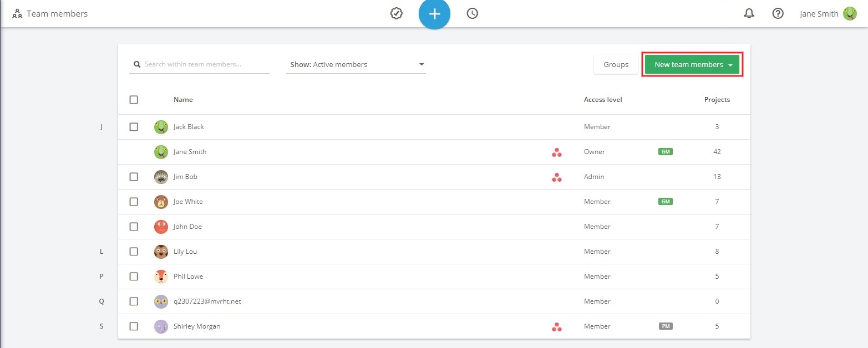Click the Asana icon in Shirley Morgan's row
The width and height of the screenshot is (868, 348).
(557, 326)
